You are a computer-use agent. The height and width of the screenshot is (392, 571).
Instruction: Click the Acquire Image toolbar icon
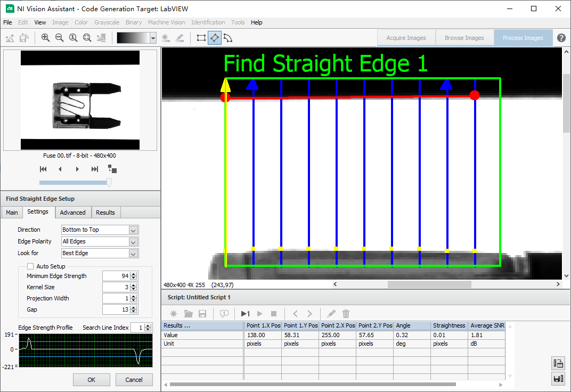(x=10, y=38)
